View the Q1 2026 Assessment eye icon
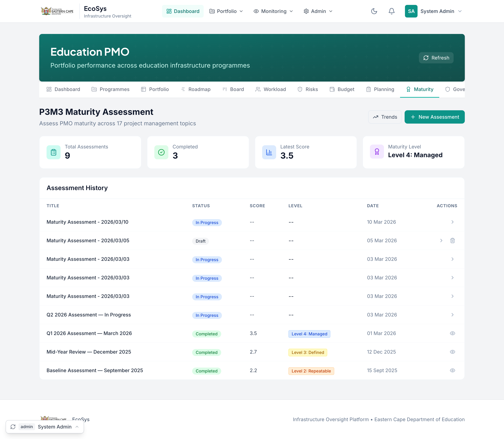The height and width of the screenshot is (439, 504). click(452, 333)
